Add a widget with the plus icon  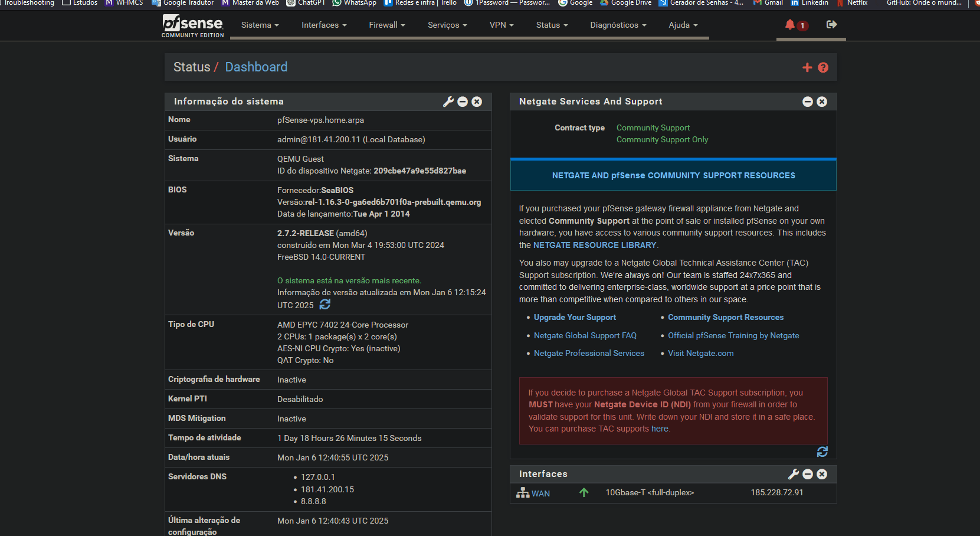(x=807, y=68)
